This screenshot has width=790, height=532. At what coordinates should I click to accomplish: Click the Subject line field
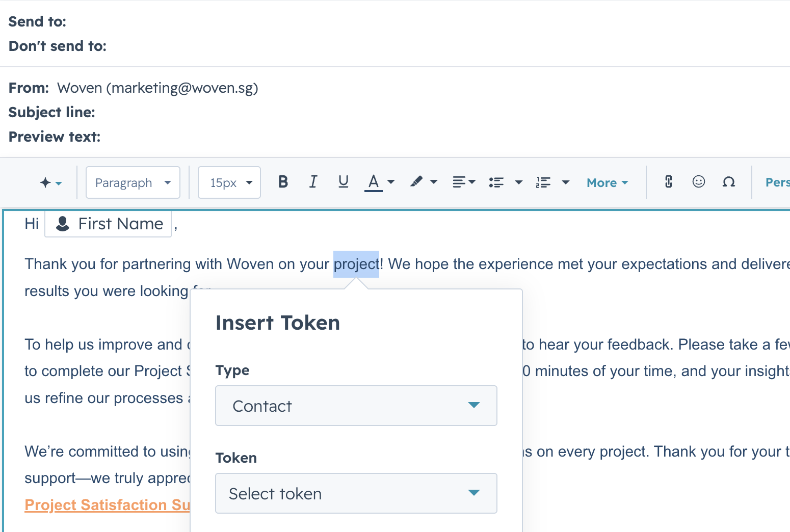click(x=51, y=112)
